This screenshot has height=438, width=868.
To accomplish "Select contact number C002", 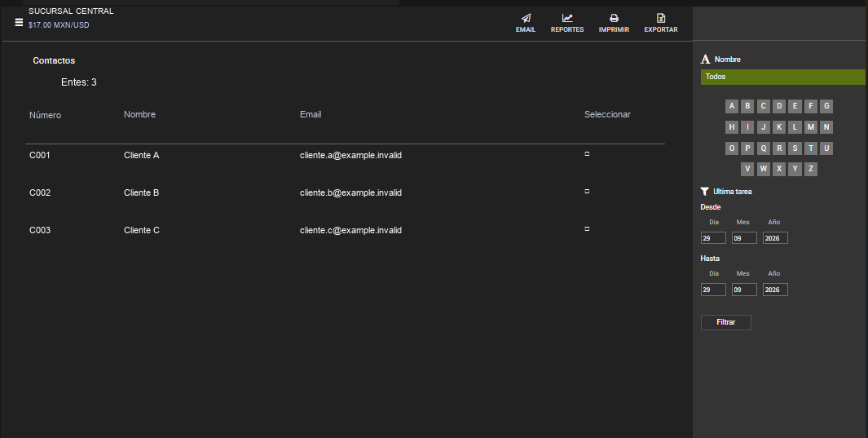I will coord(40,192).
